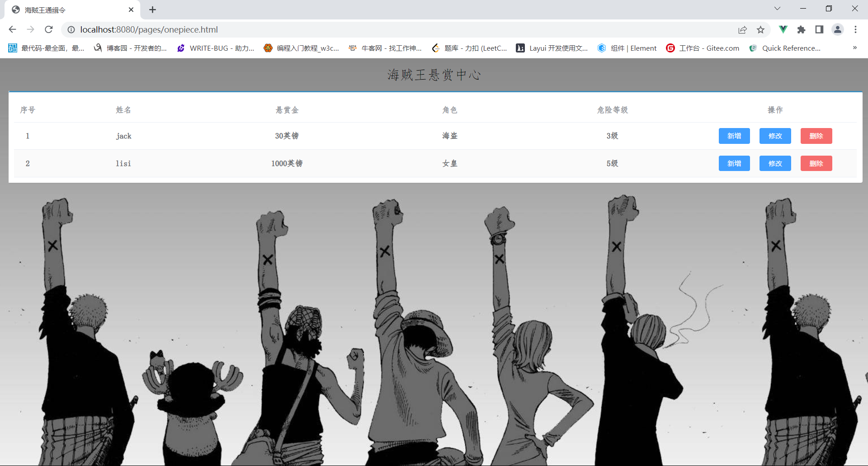The height and width of the screenshot is (466, 868).
Task: View site information icon in address bar
Action: (x=71, y=29)
